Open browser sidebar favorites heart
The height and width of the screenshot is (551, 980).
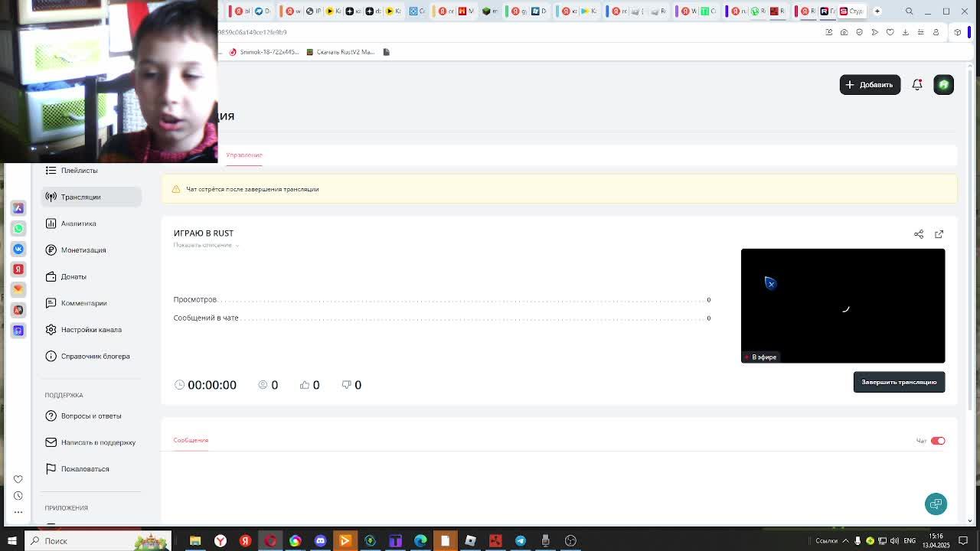pyautogui.click(x=18, y=479)
